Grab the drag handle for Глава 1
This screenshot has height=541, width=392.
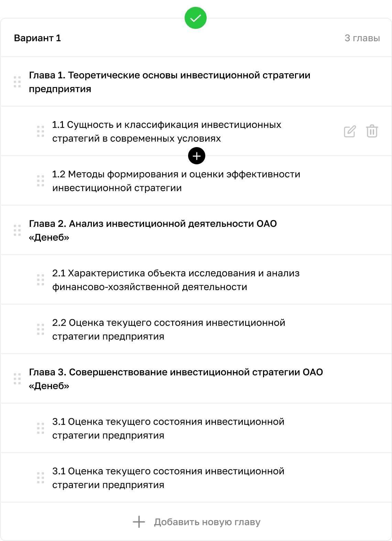tap(17, 82)
